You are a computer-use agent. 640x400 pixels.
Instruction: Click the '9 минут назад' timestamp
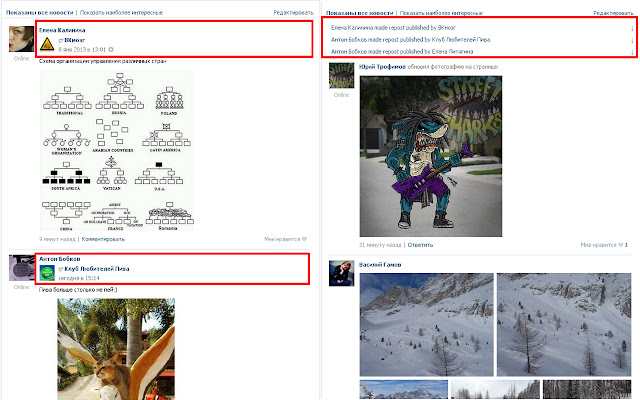(57, 239)
